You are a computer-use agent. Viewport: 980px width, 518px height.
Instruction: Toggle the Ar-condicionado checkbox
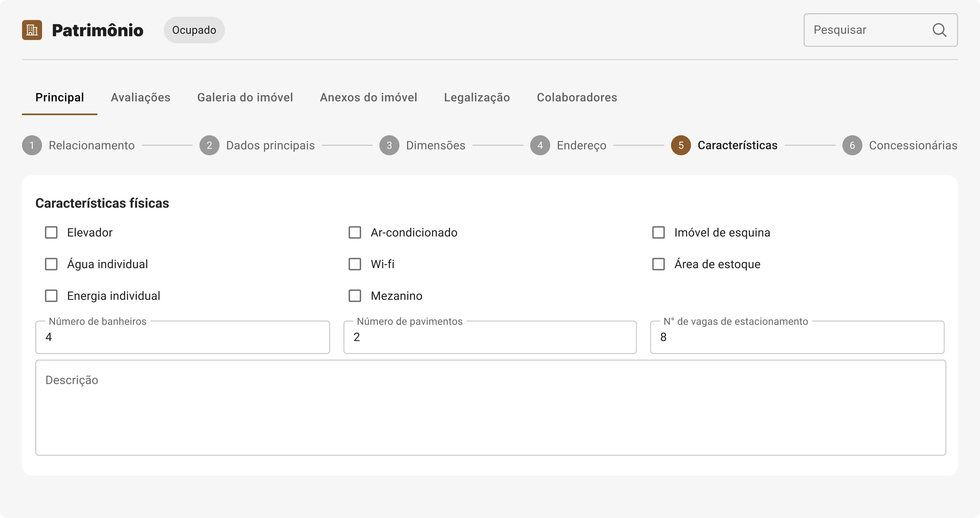pyautogui.click(x=355, y=233)
